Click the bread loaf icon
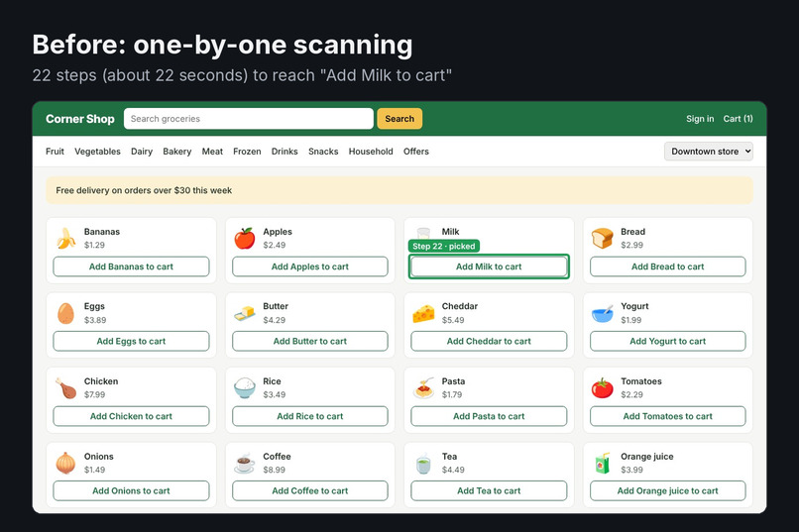This screenshot has height=532, width=799. pos(603,238)
